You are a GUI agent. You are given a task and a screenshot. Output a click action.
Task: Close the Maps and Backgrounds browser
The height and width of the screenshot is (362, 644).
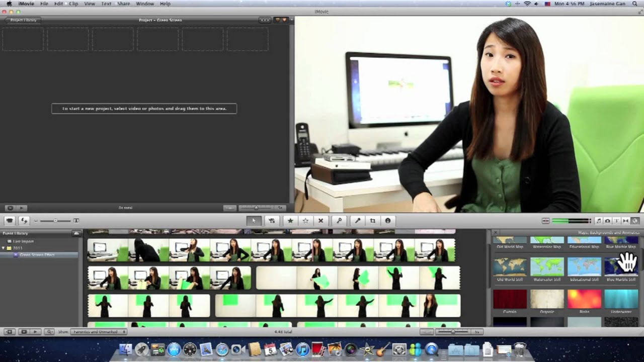(495, 233)
